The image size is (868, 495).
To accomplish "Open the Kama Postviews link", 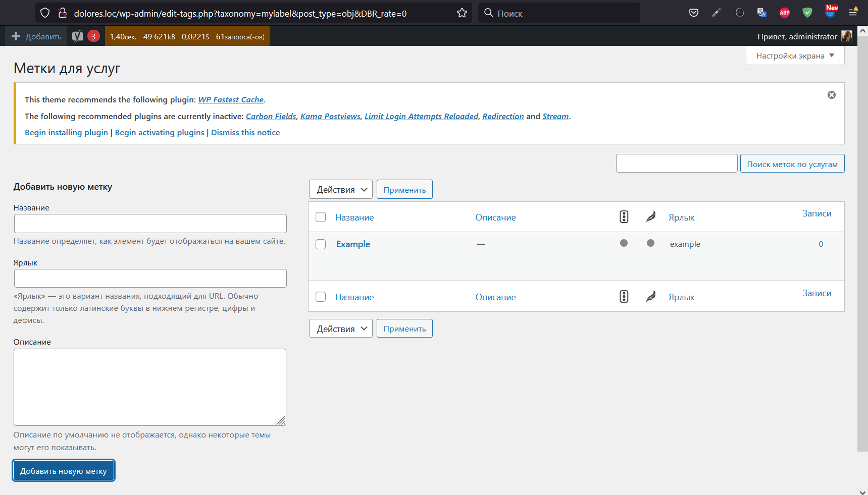I will pos(330,116).
